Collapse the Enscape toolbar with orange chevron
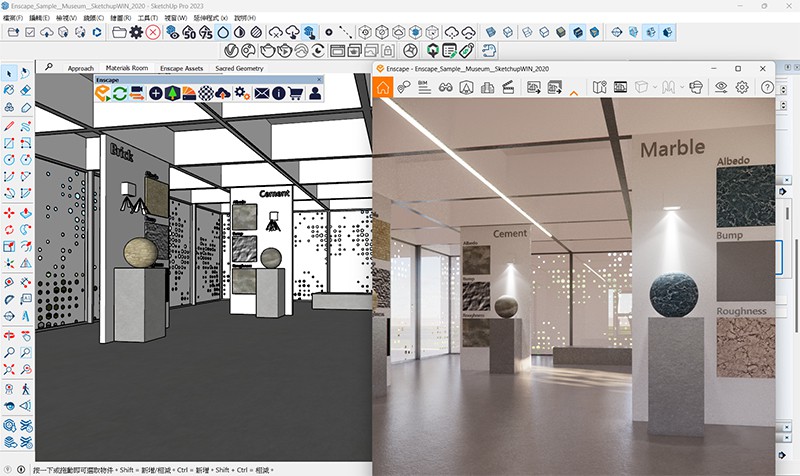 [574, 90]
